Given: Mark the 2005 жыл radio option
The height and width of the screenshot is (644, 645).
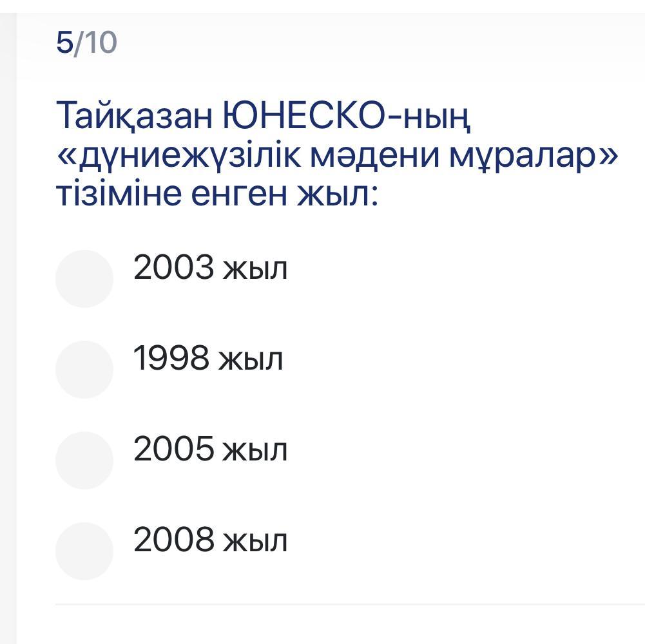Looking at the screenshot, I should [x=84, y=460].
